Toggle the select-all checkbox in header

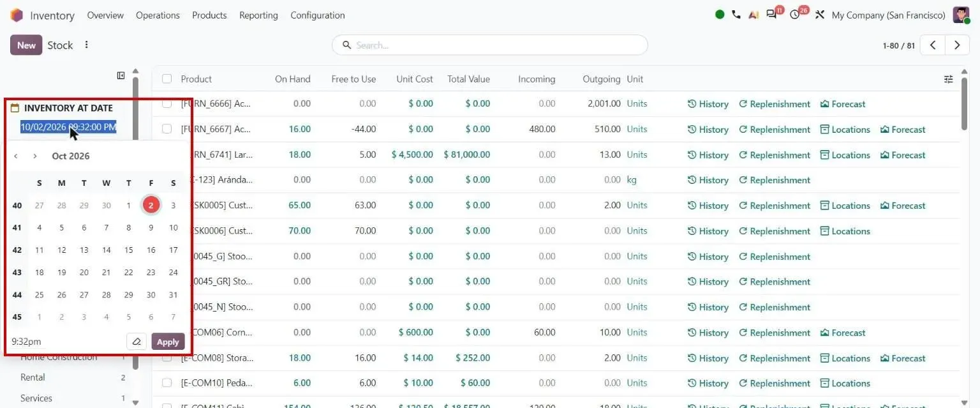click(x=167, y=79)
